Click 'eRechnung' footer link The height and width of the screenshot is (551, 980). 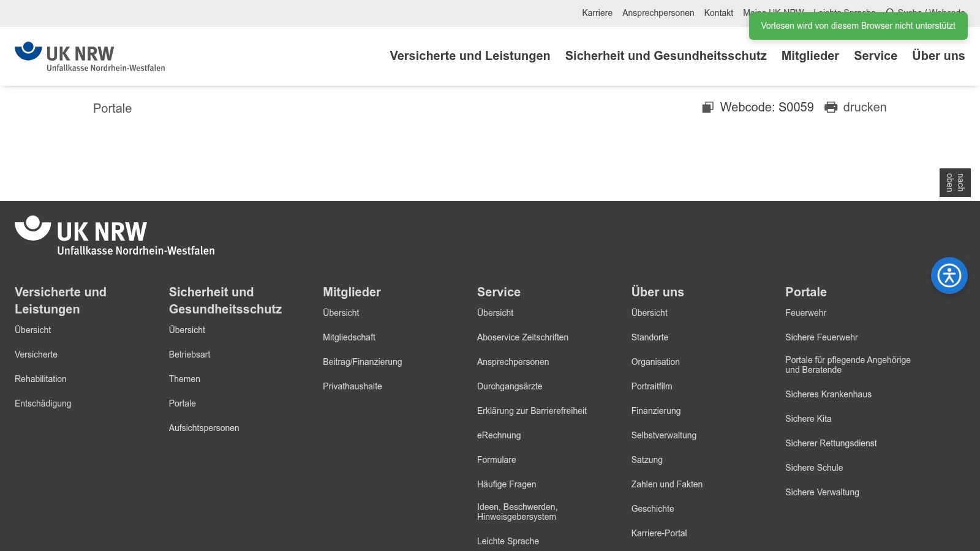click(499, 435)
